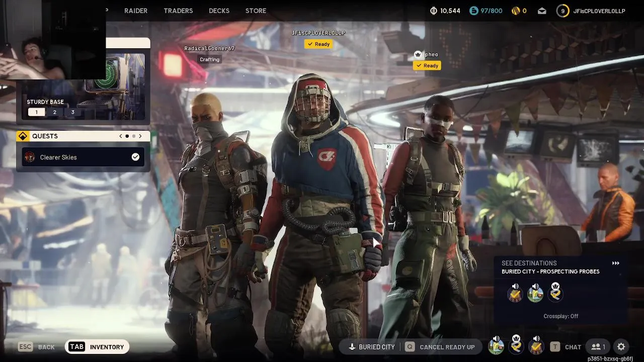Image resolution: width=644 pixels, height=362 pixels.
Task: Click the yellow Quests panel icon
Action: click(x=23, y=136)
